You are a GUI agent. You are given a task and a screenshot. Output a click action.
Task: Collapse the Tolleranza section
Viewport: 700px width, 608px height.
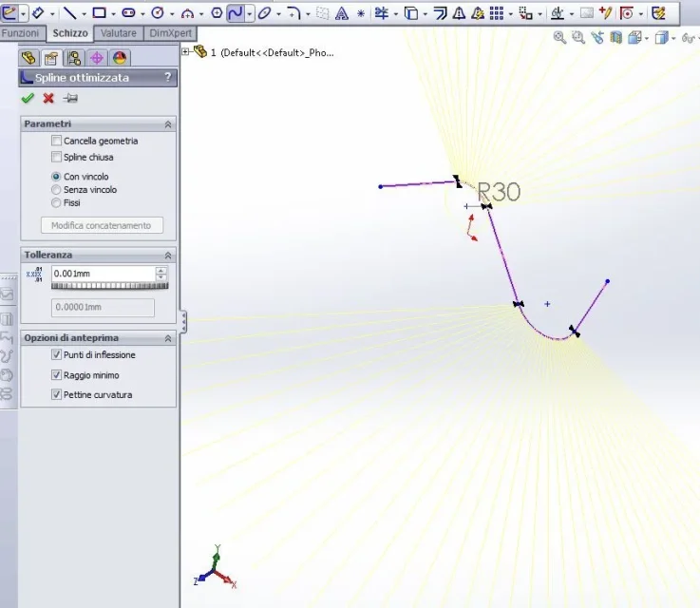(168, 256)
